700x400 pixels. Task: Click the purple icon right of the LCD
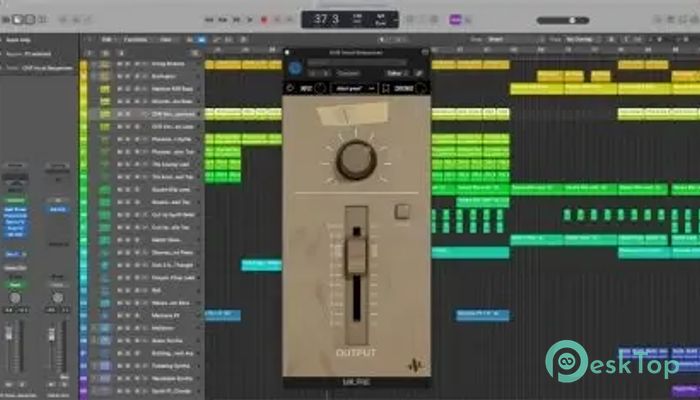tap(455, 19)
